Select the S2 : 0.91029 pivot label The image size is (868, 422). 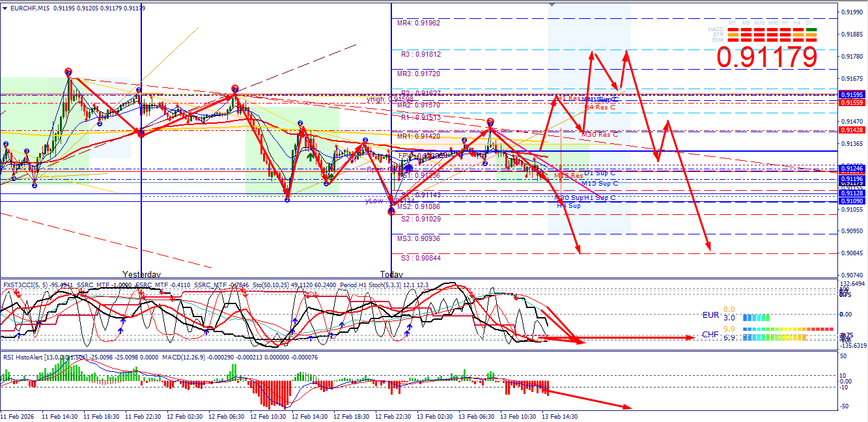421,219
